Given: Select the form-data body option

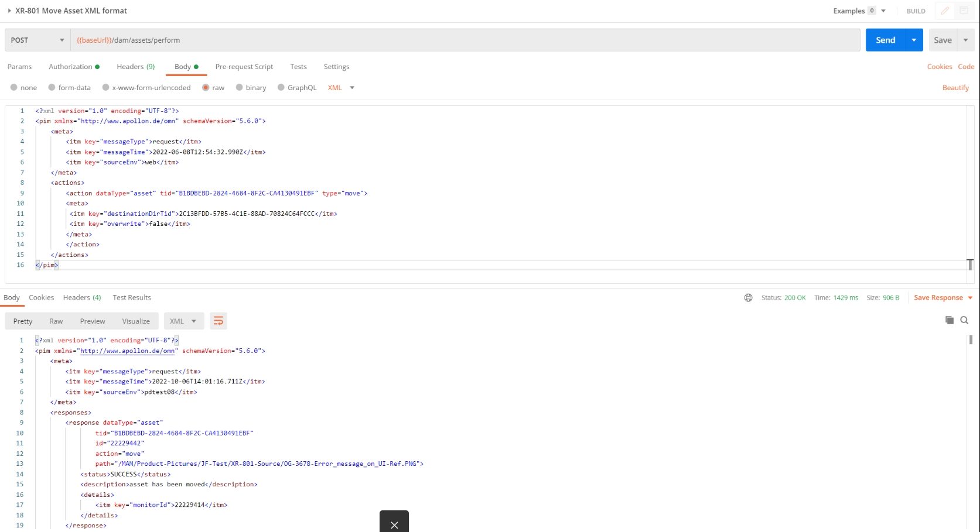Looking at the screenshot, I should 52,88.
